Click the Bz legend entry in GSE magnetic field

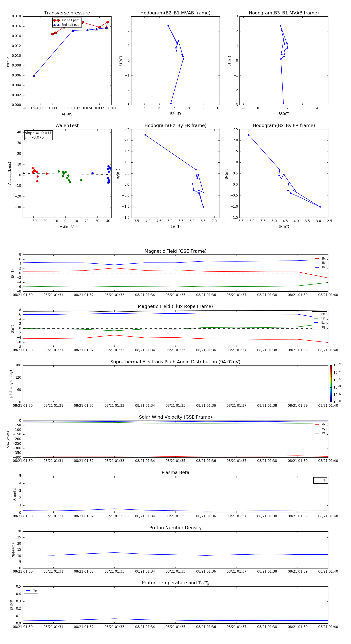tap(320, 267)
